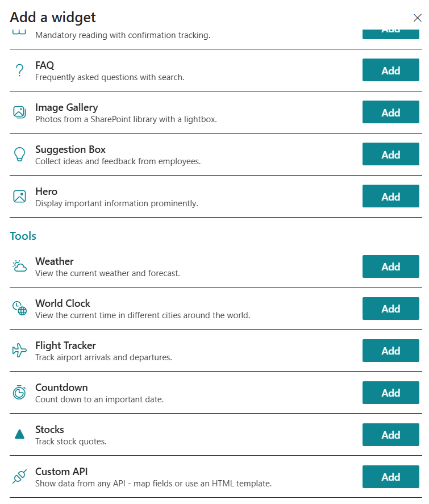
Task: Click the Hero picture icon
Action: 19,197
